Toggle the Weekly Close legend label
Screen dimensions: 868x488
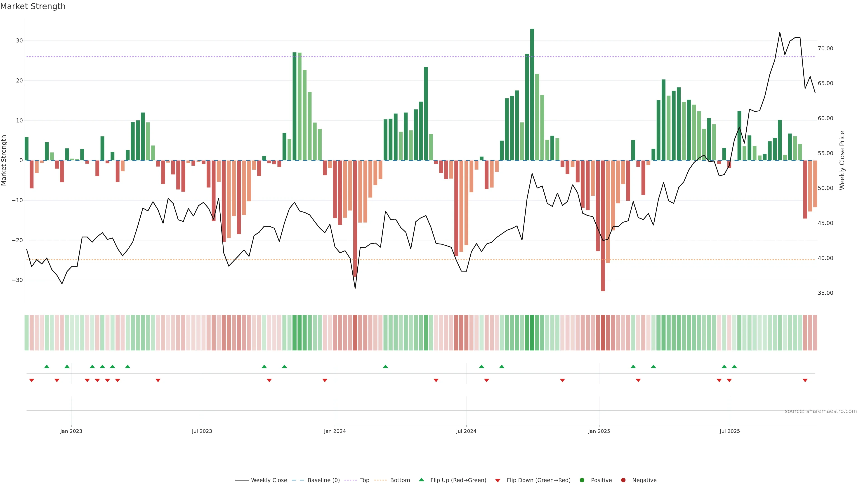(269, 480)
